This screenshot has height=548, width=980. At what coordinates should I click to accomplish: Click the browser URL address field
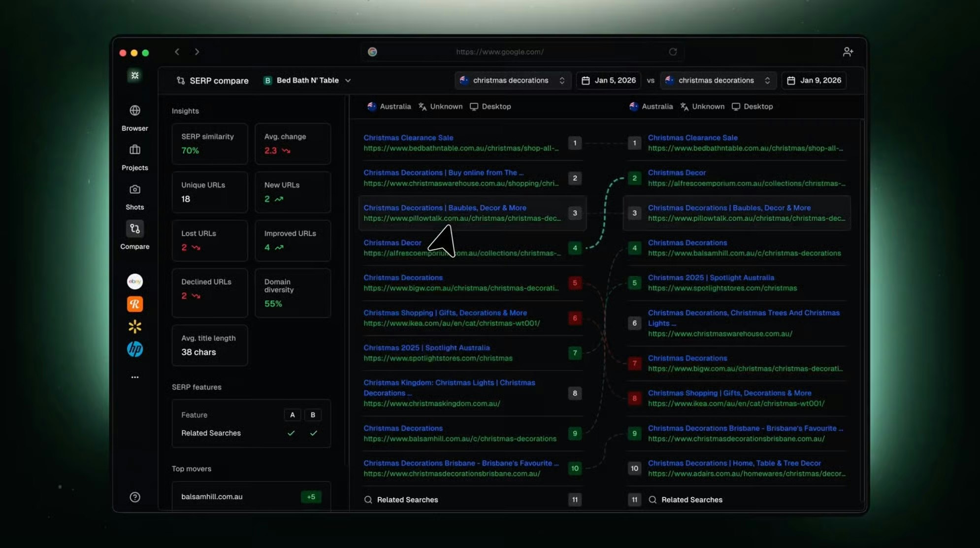tap(499, 52)
